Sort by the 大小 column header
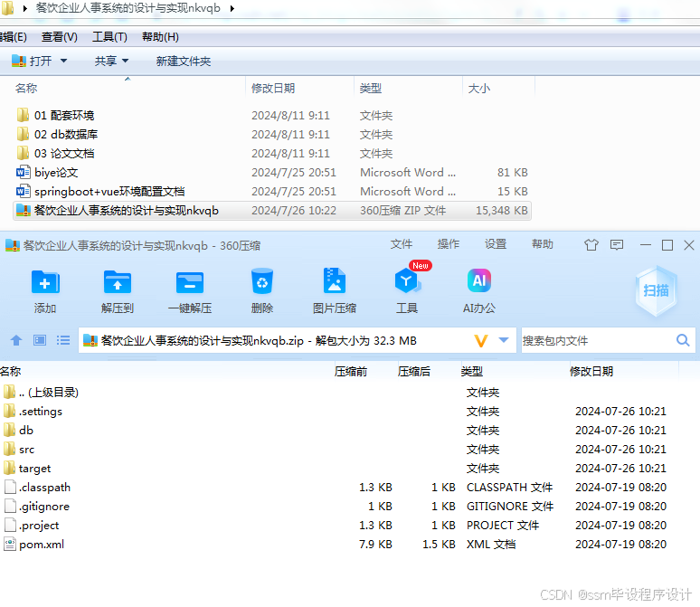The height and width of the screenshot is (607, 700). tap(479, 89)
